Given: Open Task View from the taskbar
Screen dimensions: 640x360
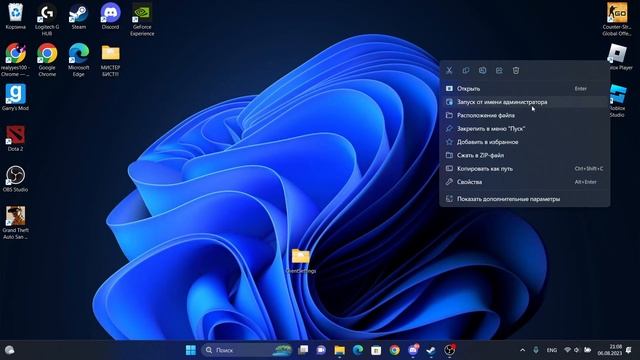Looking at the screenshot, I should click(x=303, y=350).
